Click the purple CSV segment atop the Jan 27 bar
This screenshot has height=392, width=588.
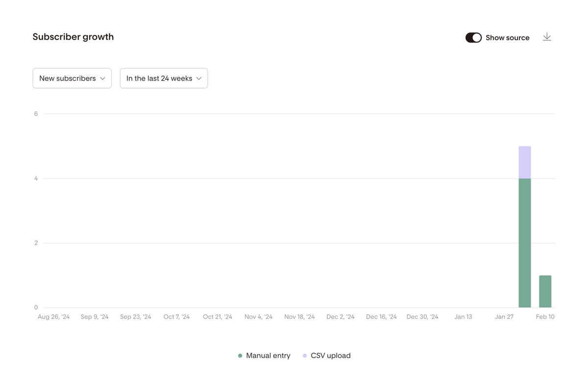coord(525,161)
